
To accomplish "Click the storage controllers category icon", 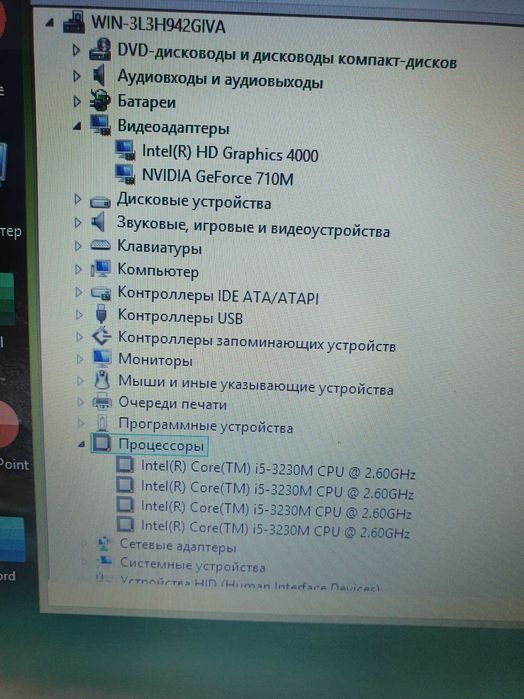I will coord(102,337).
